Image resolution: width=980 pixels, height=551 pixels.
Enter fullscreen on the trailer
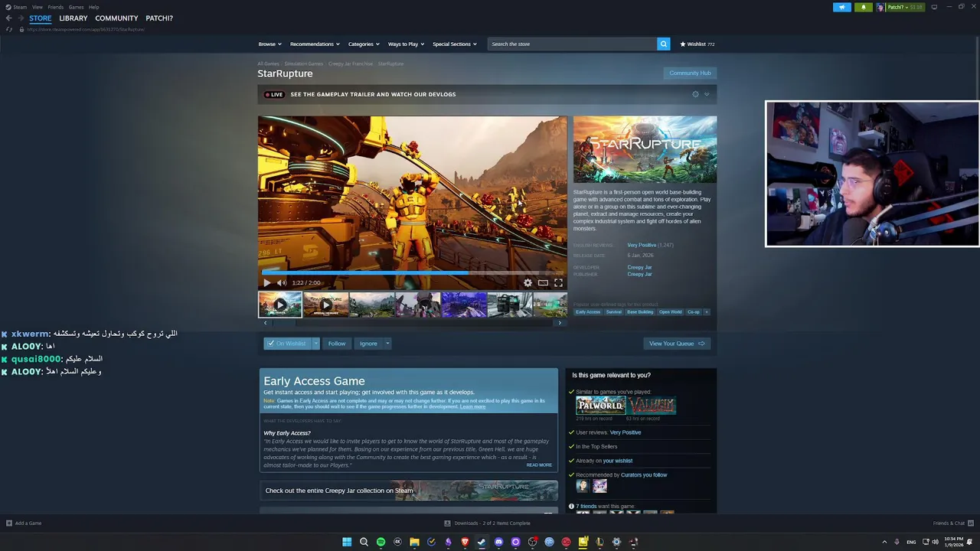click(x=558, y=282)
